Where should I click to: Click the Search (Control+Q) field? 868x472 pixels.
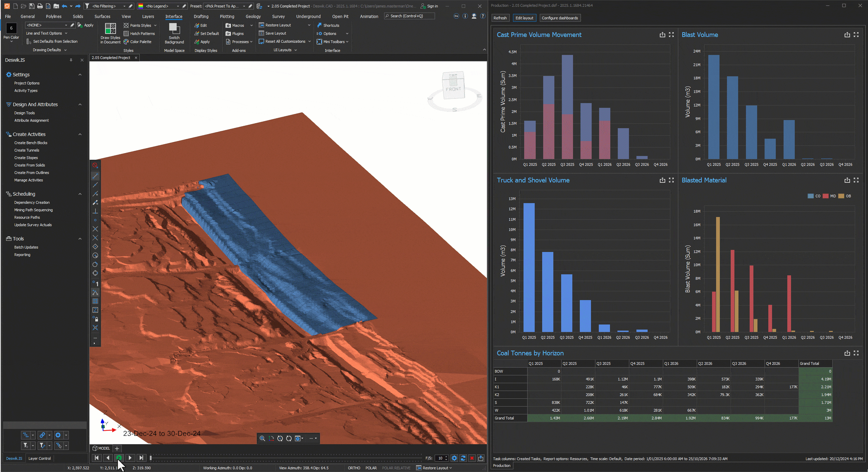click(x=410, y=16)
